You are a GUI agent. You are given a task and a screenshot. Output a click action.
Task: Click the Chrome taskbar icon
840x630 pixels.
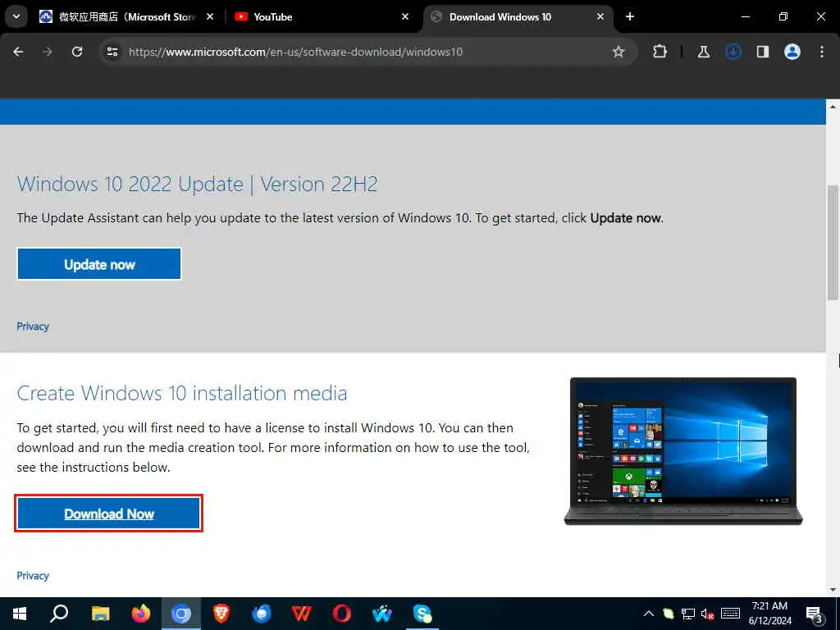[181, 614]
